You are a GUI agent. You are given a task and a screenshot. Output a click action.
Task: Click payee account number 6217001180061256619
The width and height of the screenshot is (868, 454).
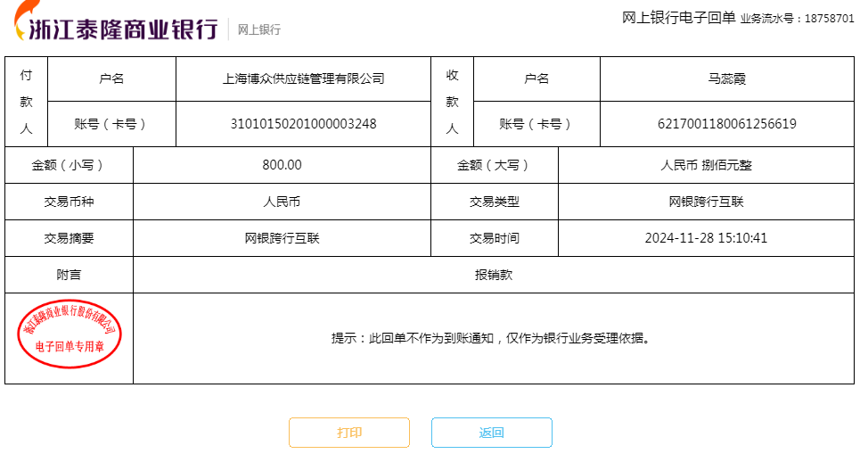pos(726,124)
